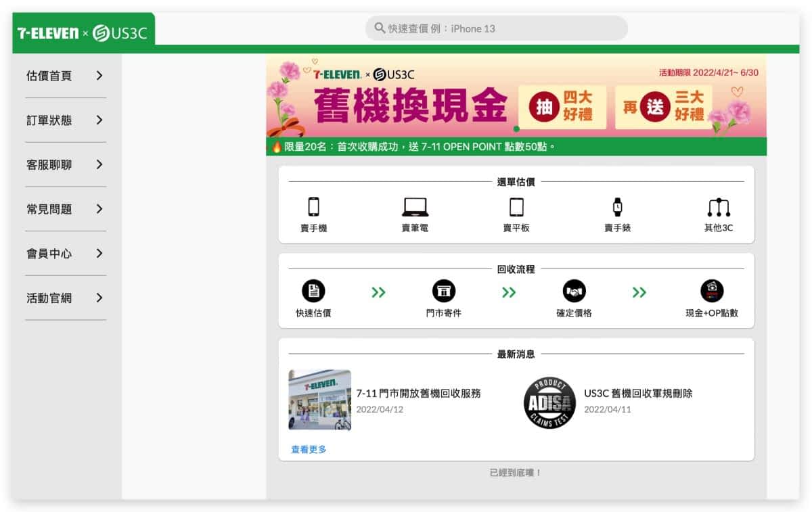The image size is (812, 512).
Task: Click the 抽四大好禮 banner badge
Action: 563,107
